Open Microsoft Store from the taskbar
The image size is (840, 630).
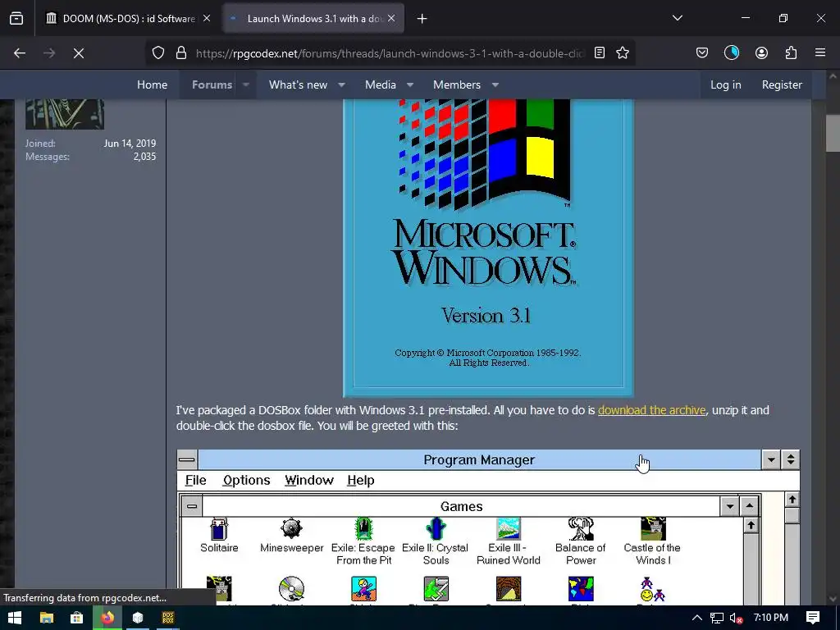[x=76, y=618]
